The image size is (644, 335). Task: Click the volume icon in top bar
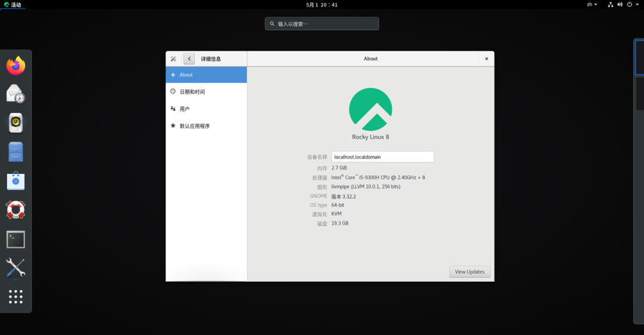coord(620,5)
